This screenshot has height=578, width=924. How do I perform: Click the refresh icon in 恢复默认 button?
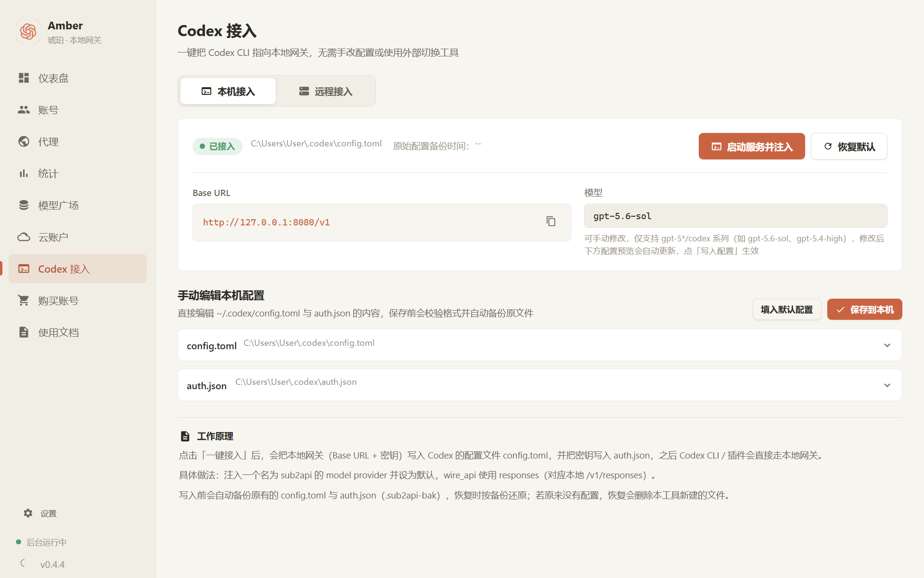(x=828, y=146)
